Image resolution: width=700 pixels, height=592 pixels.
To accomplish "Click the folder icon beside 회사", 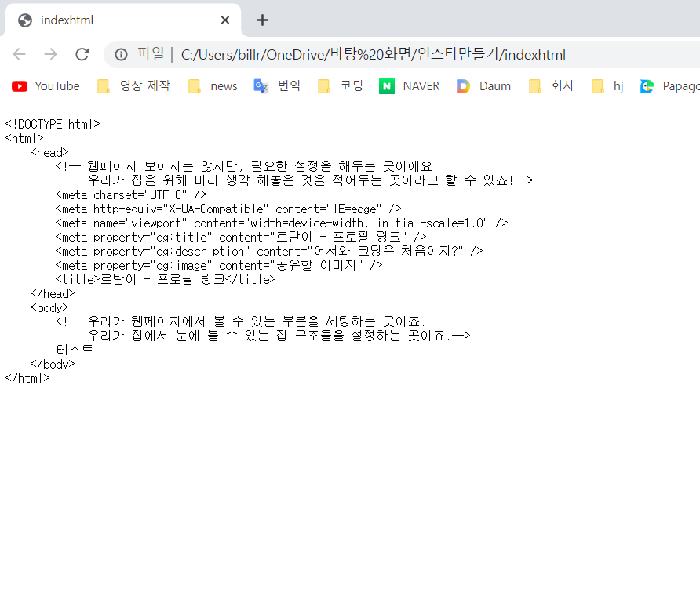I will coord(534,86).
